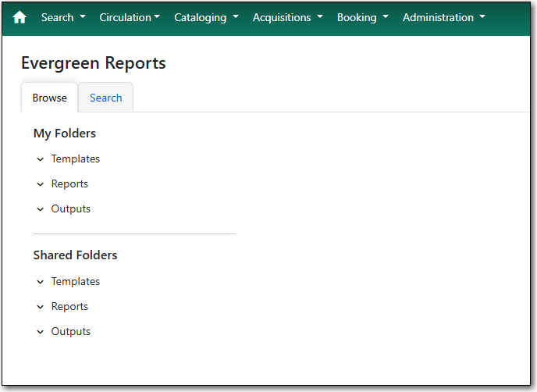Expand Templates chevron under My Folders
Image resolution: width=537 pixels, height=392 pixels.
(40, 159)
